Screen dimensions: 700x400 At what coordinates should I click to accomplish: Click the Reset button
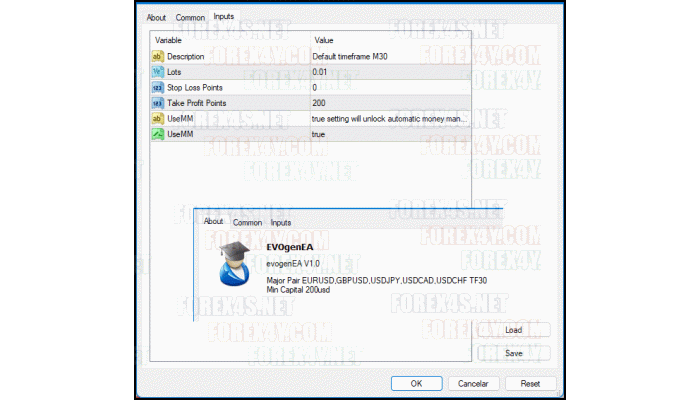pyautogui.click(x=530, y=383)
